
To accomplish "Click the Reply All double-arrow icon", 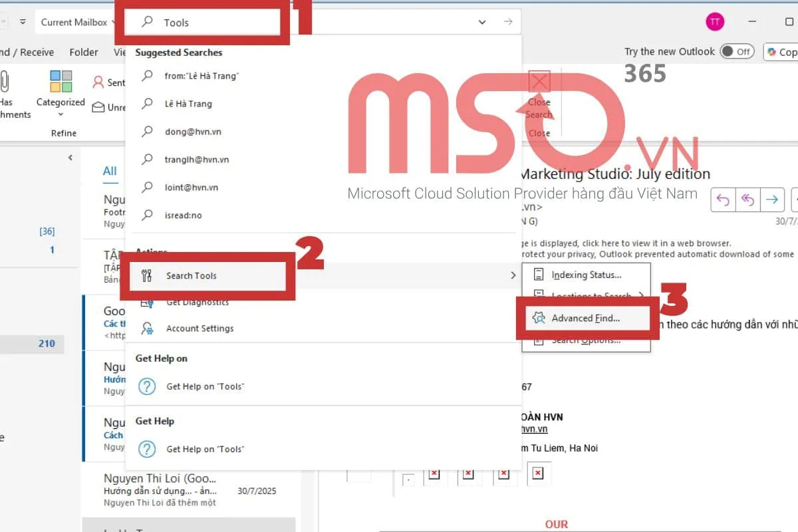I will pos(747,199).
